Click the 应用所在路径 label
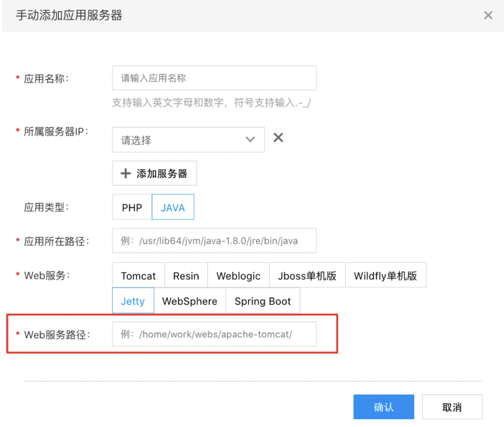Image resolution: width=504 pixels, height=427 pixels. (x=57, y=241)
